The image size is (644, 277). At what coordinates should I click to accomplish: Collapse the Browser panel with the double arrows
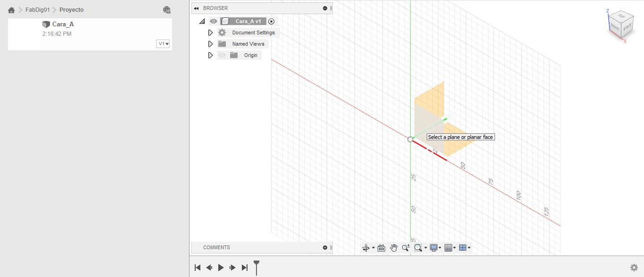tap(196, 8)
